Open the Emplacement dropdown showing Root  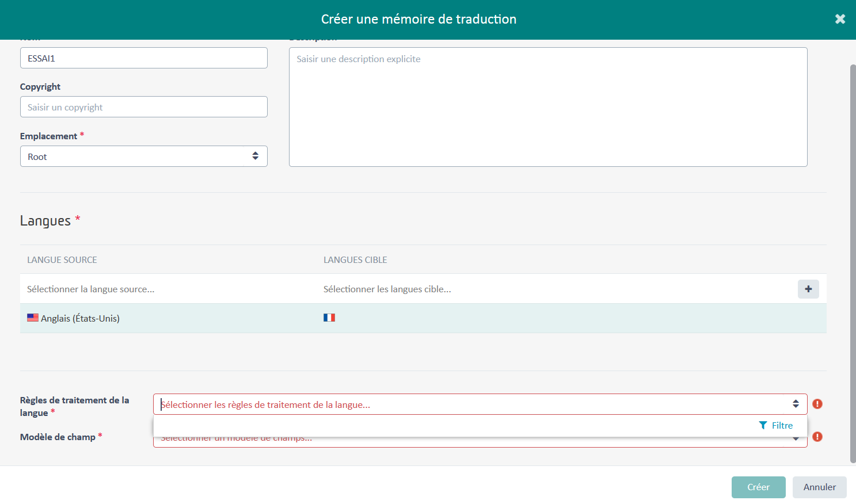144,156
